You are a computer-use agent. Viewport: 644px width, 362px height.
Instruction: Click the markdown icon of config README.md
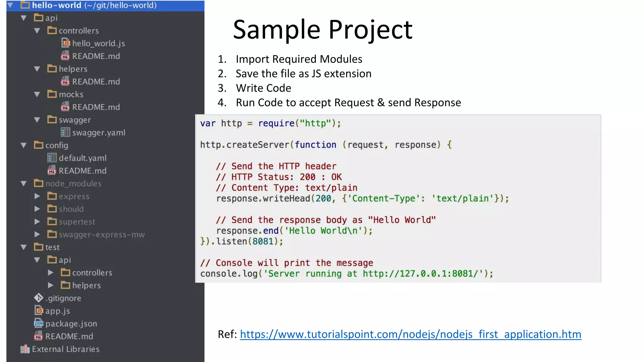(x=52, y=170)
